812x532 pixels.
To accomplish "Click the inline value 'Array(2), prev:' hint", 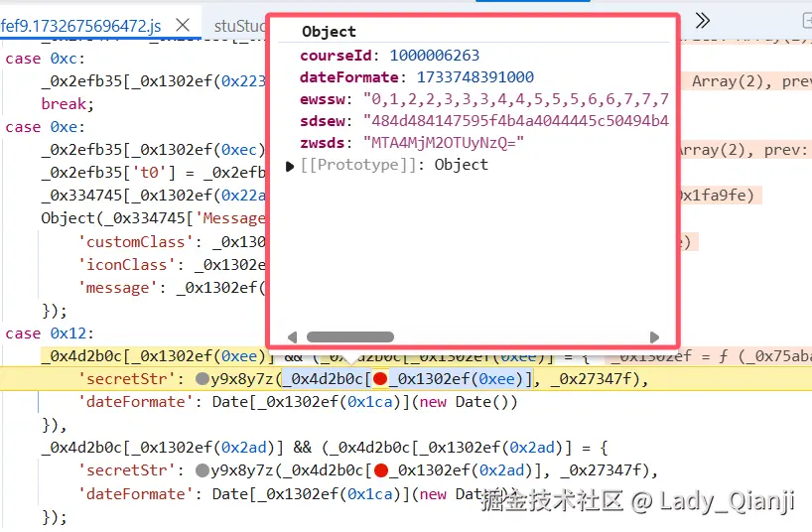I will coord(744,150).
